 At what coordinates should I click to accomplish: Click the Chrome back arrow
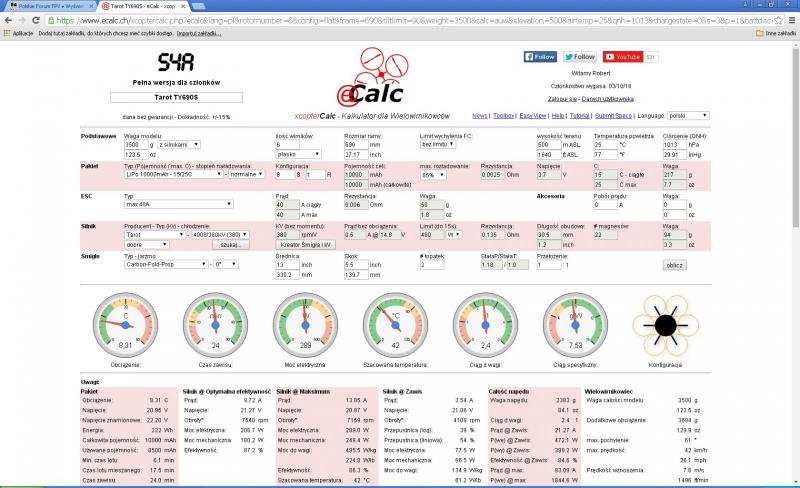pos(9,20)
